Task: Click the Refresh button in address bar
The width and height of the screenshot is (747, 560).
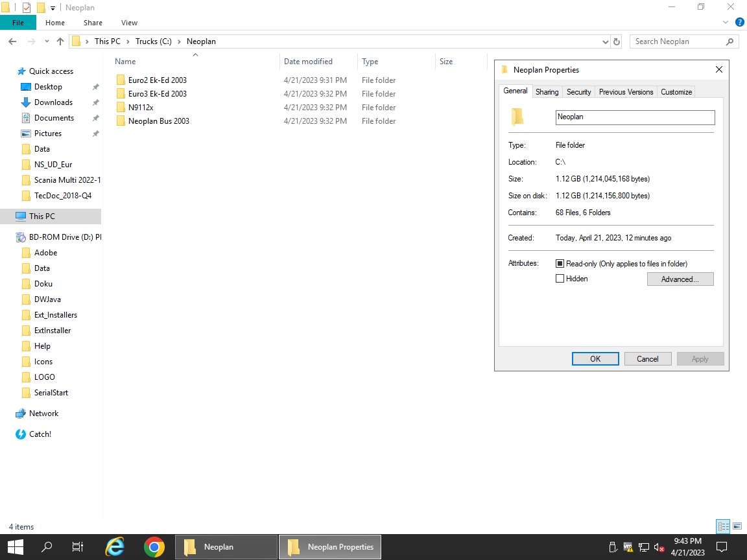Action: tap(617, 41)
